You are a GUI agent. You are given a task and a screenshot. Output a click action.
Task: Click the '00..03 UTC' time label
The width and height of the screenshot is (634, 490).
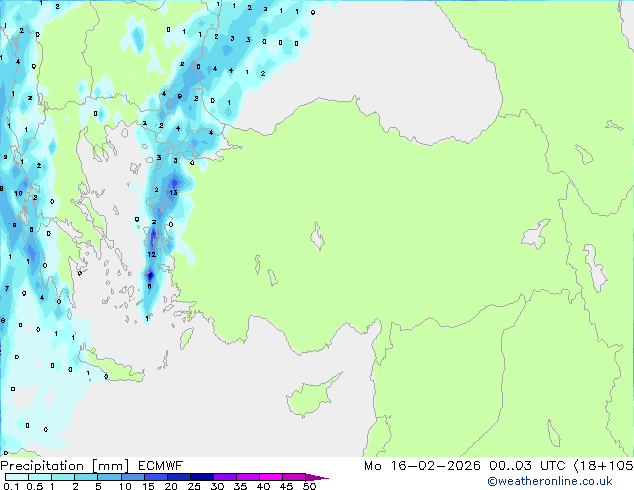pos(527,466)
